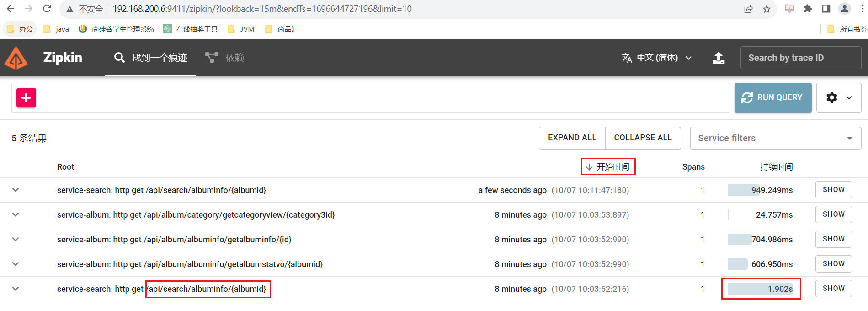Viewport: 868px width, 311px height.
Task: Toggle the browser side panel icon
Action: (826, 9)
